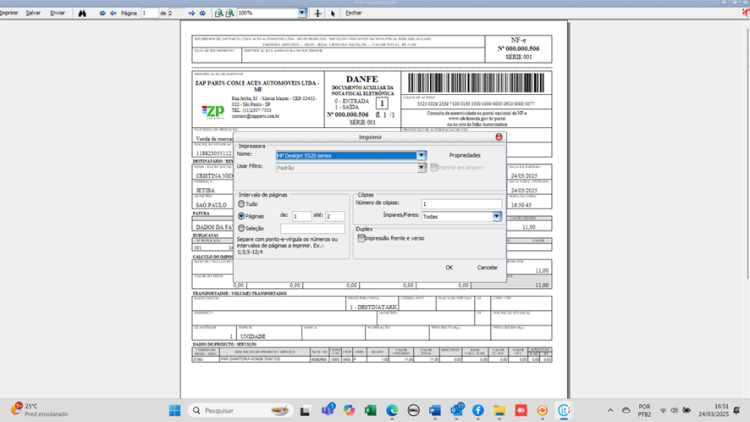Click the Propriedades button
750x422 pixels.
[464, 155]
